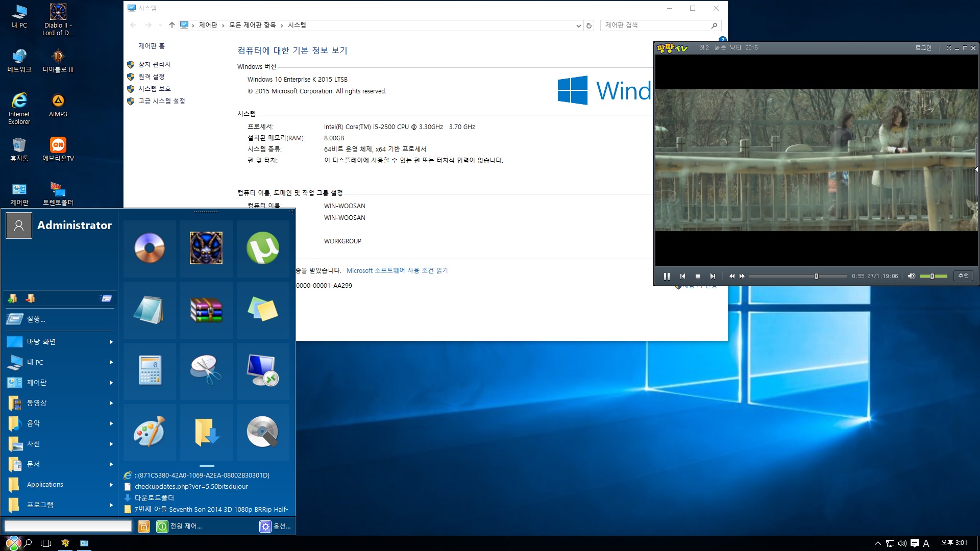980x551 pixels.
Task: Click 로그인 in the 팡팡TV title bar
Action: (x=923, y=48)
